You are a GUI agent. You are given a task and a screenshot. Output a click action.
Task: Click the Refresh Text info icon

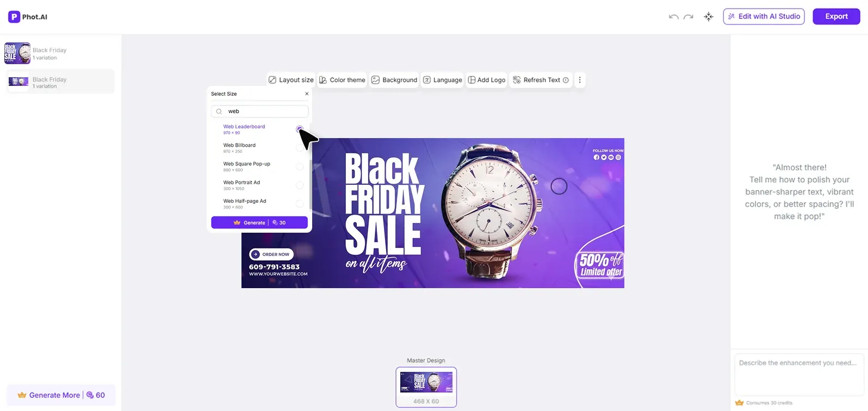pyautogui.click(x=566, y=80)
